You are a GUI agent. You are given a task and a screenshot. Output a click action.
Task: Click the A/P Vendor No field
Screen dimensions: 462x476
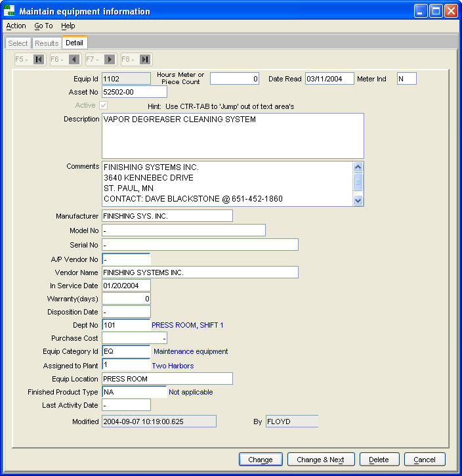click(126, 259)
